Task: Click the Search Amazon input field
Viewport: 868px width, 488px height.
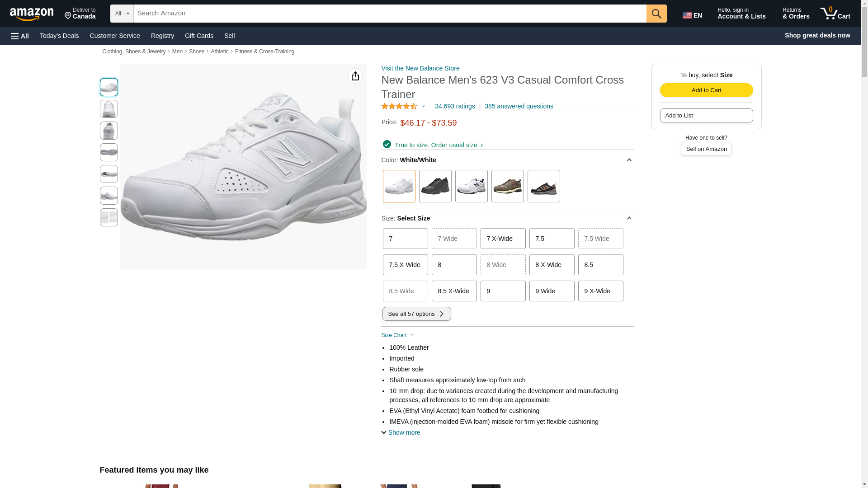Action: click(x=389, y=14)
